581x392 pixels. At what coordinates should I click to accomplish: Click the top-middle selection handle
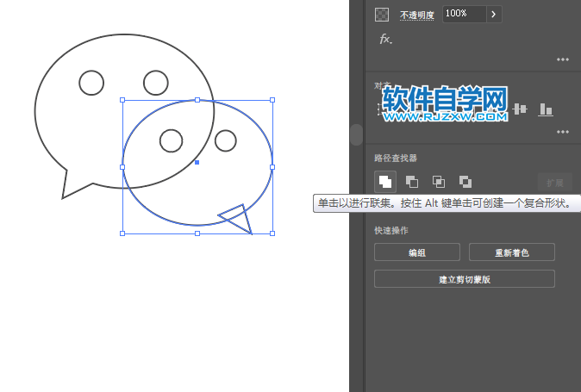click(x=197, y=100)
